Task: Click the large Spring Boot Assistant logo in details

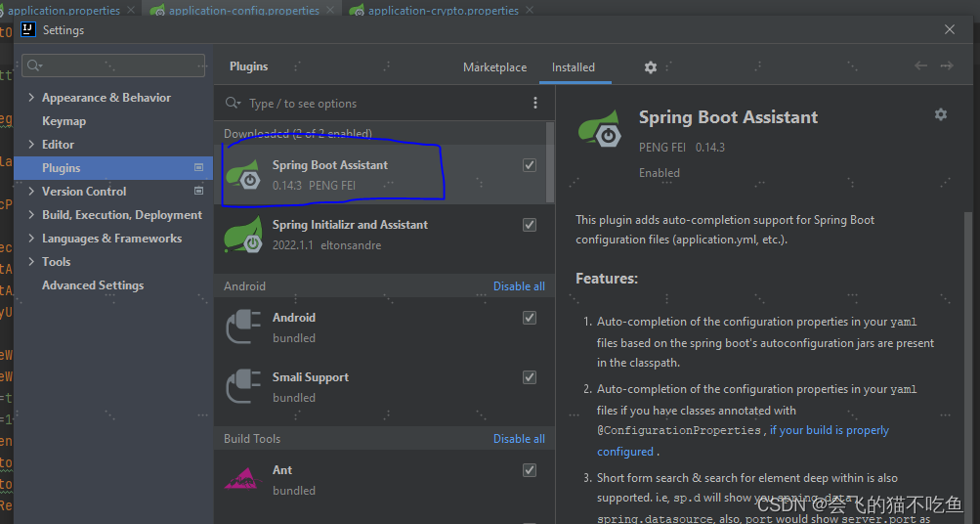Action: (599, 129)
